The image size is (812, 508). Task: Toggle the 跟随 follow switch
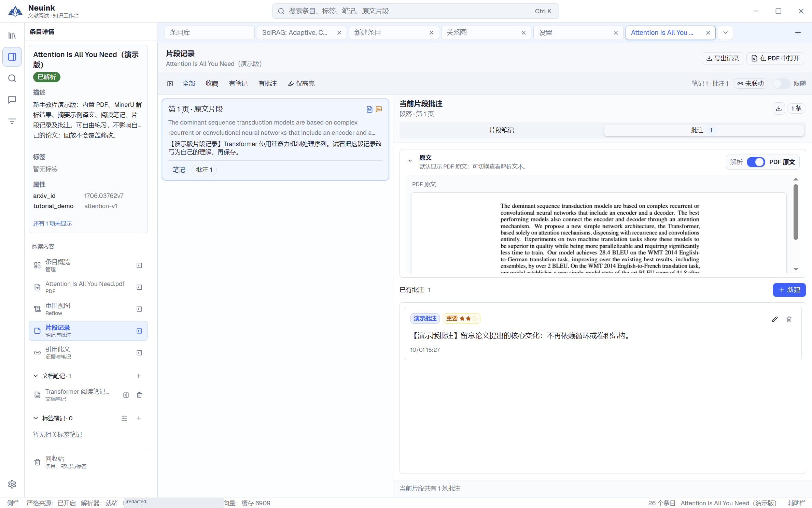tap(781, 84)
